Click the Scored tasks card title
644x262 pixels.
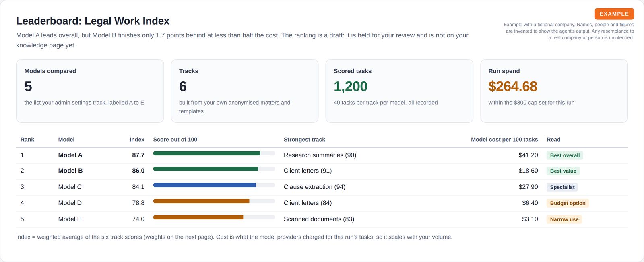pyautogui.click(x=353, y=71)
